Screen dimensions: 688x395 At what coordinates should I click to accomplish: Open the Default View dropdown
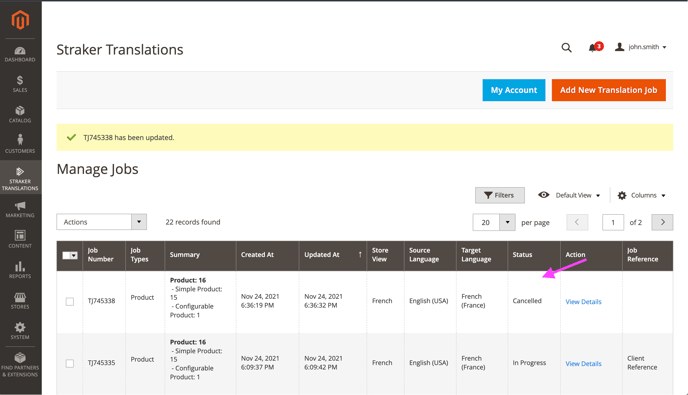[x=569, y=195]
